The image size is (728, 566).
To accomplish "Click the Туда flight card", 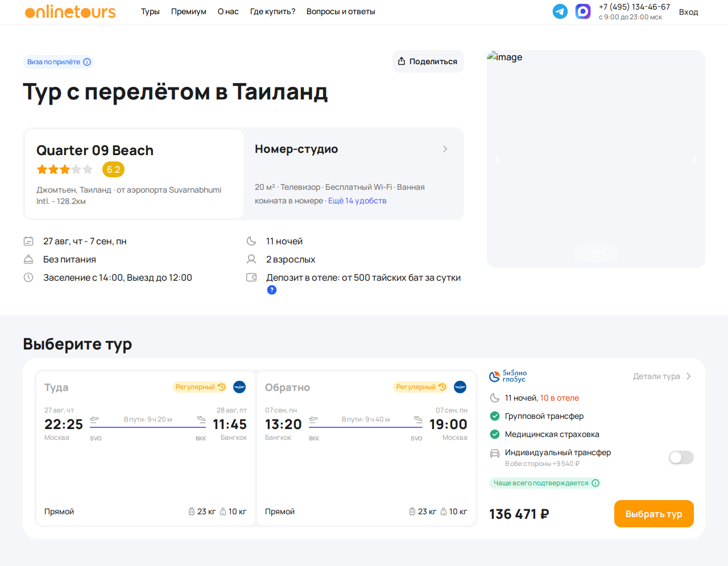I will [x=146, y=449].
